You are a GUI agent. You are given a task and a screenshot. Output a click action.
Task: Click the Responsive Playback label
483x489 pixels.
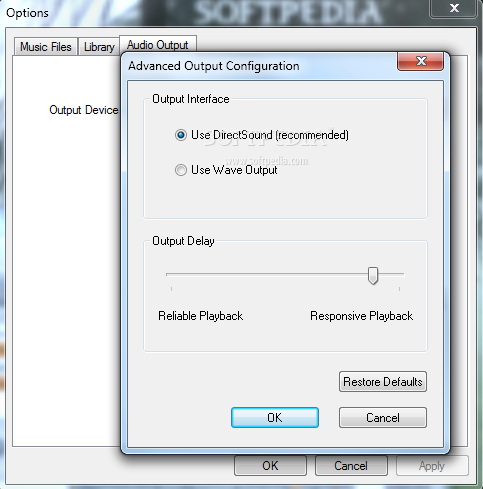coord(362,316)
